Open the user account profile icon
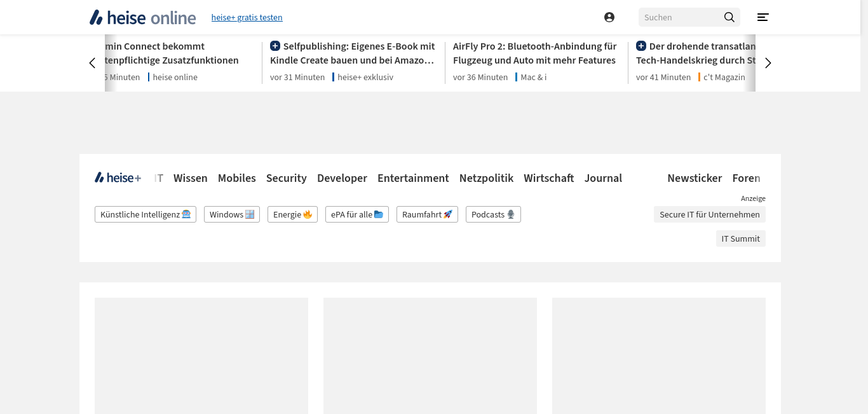This screenshot has height=414, width=868. tap(609, 17)
